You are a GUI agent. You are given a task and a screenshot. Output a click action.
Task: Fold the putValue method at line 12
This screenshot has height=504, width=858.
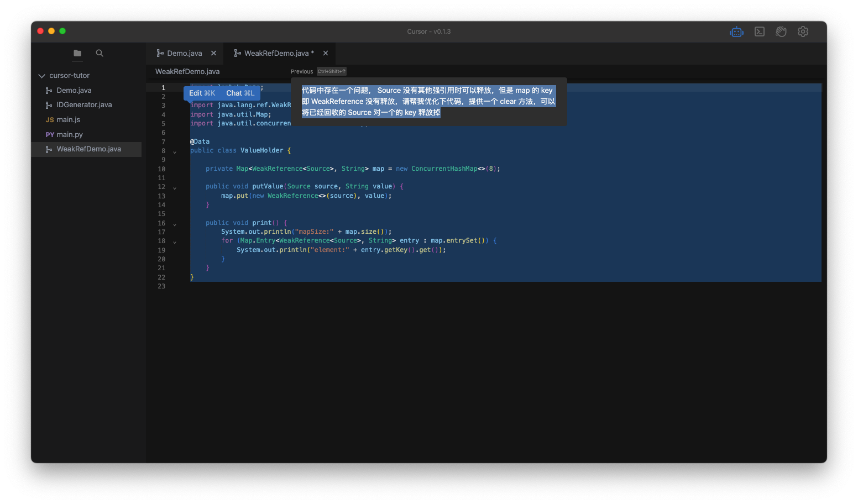pyautogui.click(x=175, y=188)
